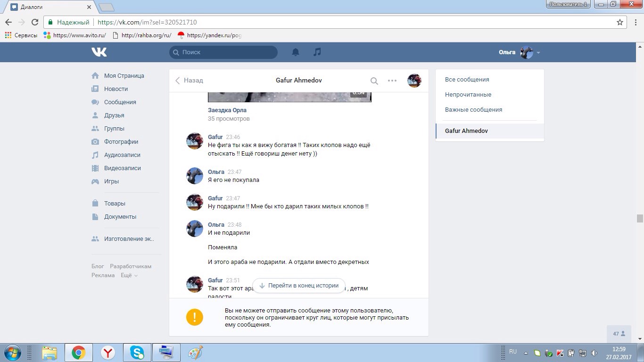Screen dimensions: 644x362
Task: Click the Блог footer link
Action: click(98, 266)
